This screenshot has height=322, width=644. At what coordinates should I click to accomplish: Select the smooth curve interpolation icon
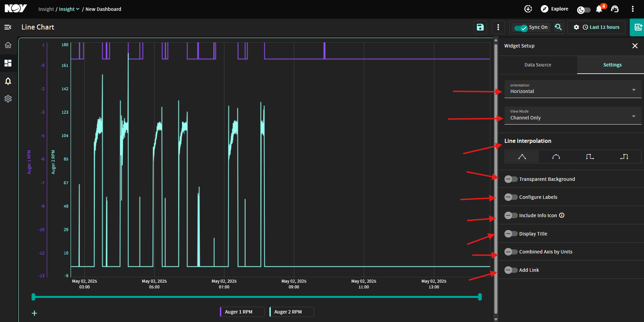click(556, 157)
